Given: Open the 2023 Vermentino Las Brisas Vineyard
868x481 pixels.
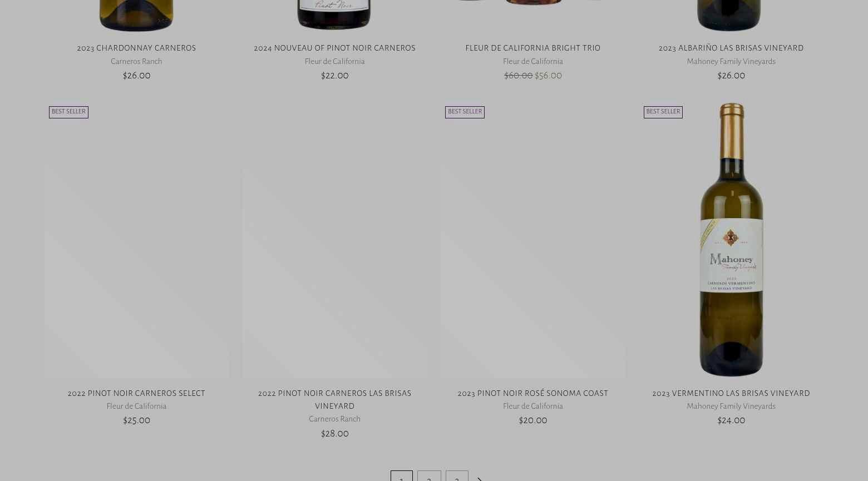Looking at the screenshot, I should coord(731,394).
